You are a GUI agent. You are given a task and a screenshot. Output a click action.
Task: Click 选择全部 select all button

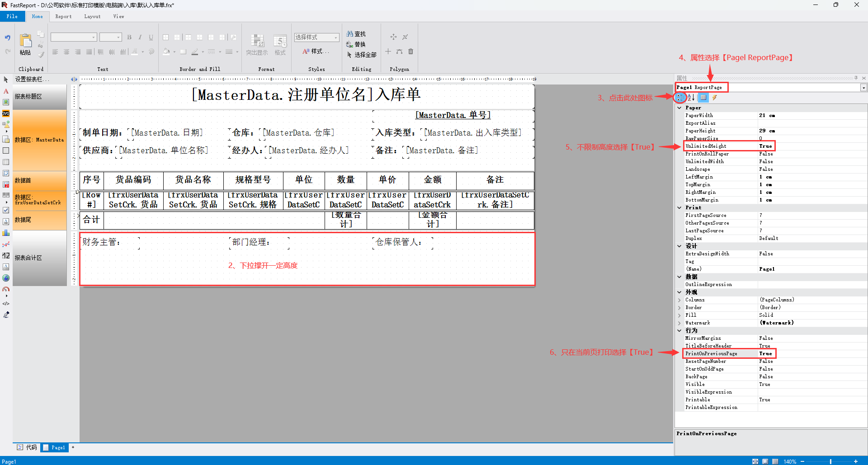coord(361,55)
